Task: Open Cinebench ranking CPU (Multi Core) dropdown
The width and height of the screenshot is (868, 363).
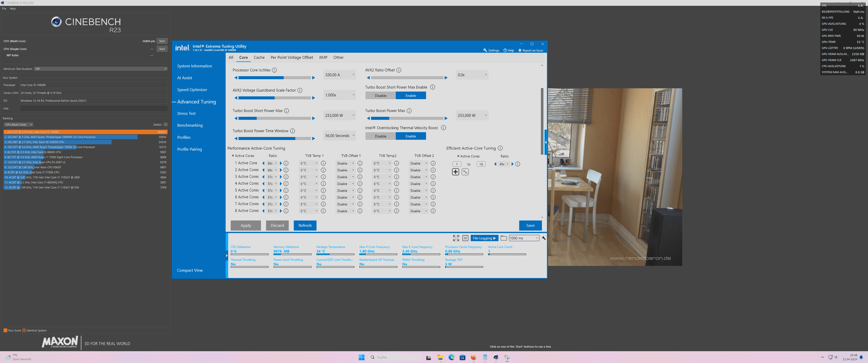Action: [x=18, y=125]
